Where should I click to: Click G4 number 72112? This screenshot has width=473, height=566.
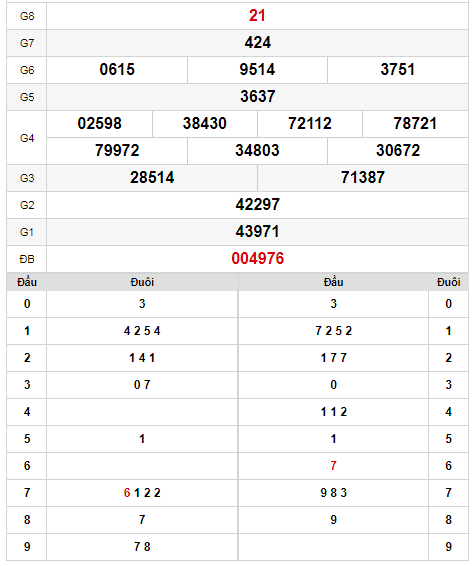(309, 124)
